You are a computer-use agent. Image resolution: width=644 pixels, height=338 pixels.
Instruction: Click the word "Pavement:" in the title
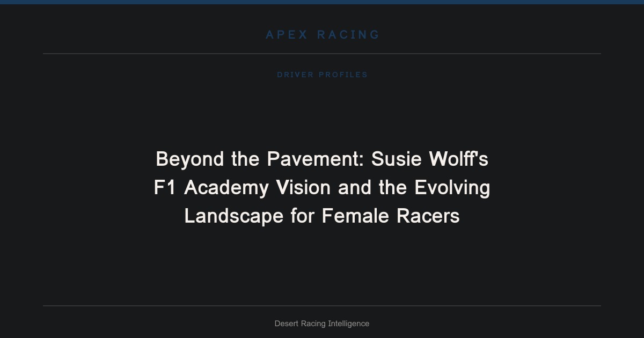tap(316, 159)
